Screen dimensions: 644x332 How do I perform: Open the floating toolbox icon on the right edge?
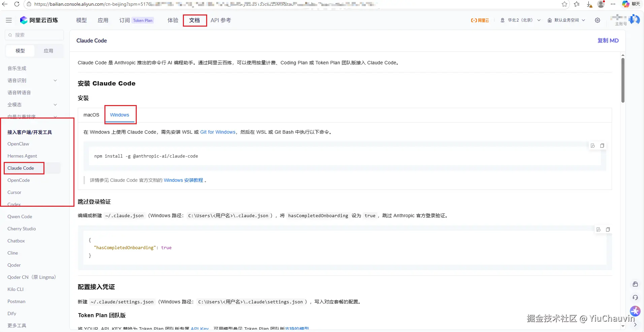635,284
